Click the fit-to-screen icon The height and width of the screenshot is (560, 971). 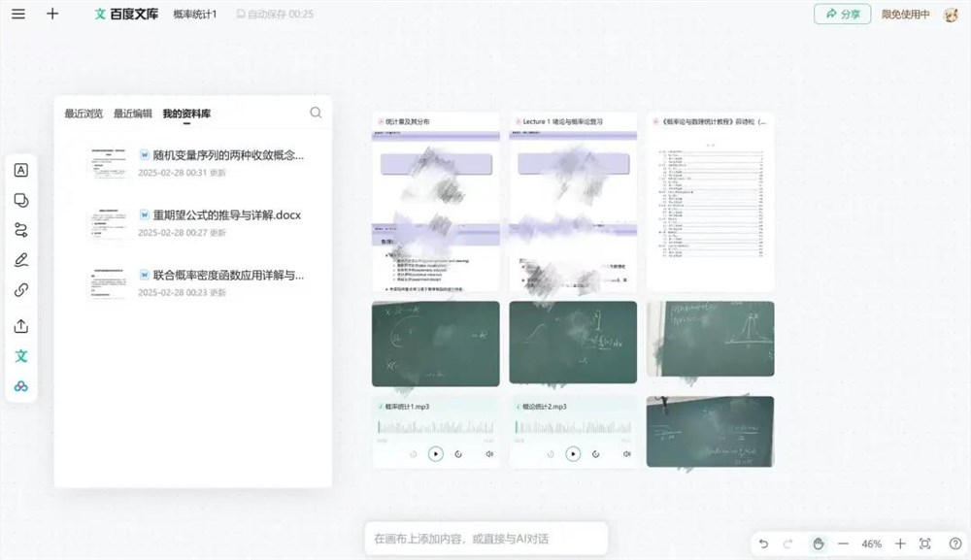click(923, 544)
